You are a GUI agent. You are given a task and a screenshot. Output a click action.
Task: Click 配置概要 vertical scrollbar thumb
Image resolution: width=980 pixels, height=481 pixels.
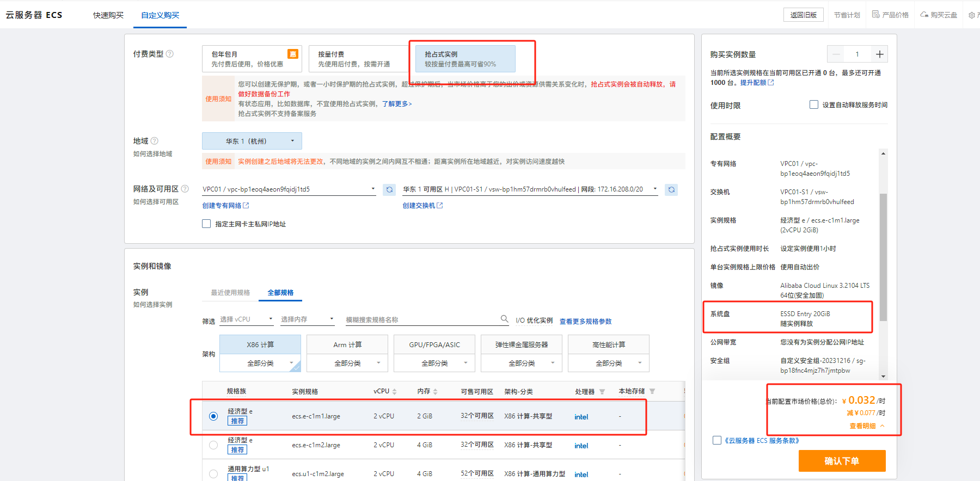tap(883, 257)
